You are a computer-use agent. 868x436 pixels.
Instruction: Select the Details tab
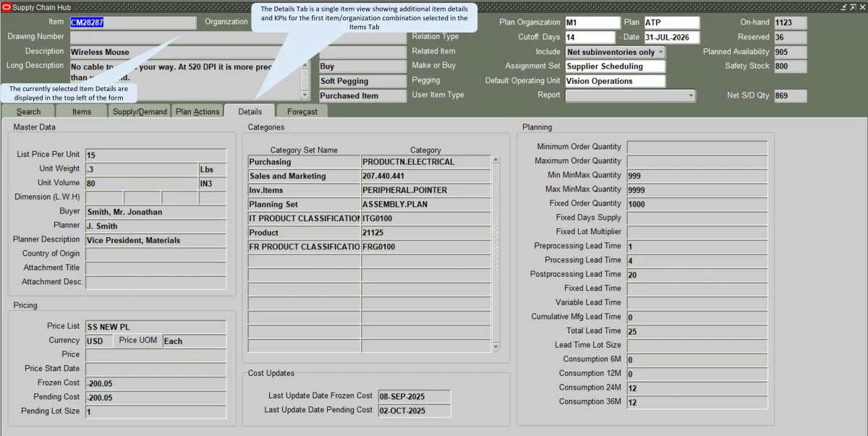[250, 111]
